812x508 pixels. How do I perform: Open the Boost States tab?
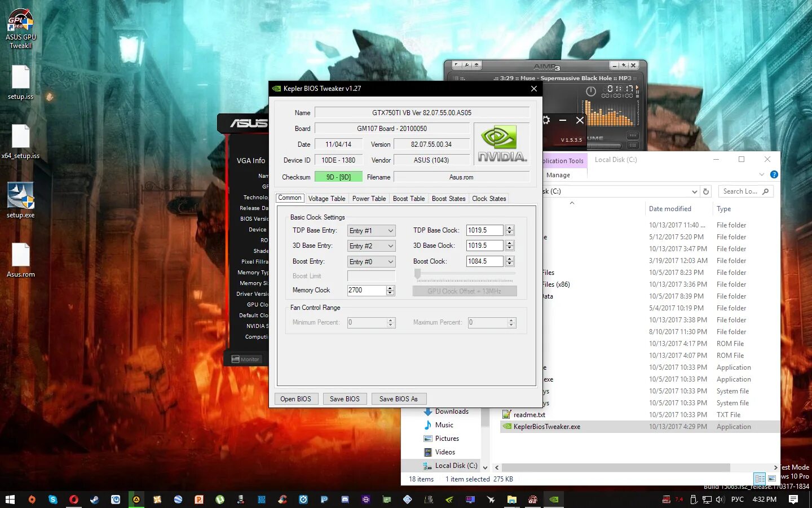(448, 199)
